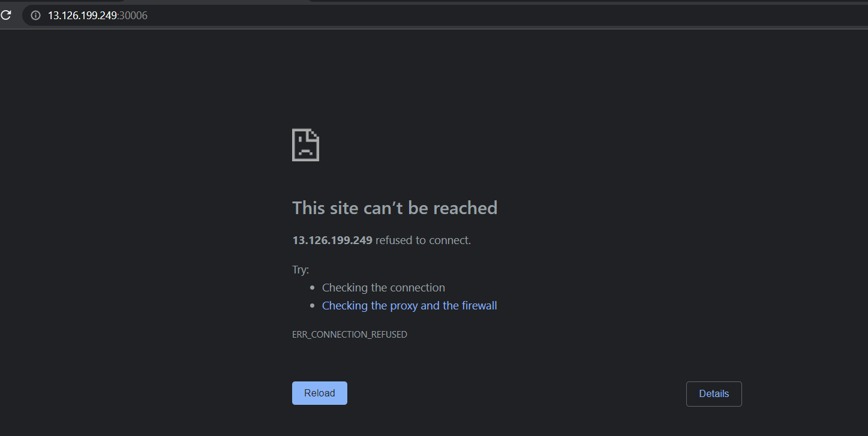This screenshot has width=868, height=436.
Task: Click the blue Reload button
Action: point(319,393)
